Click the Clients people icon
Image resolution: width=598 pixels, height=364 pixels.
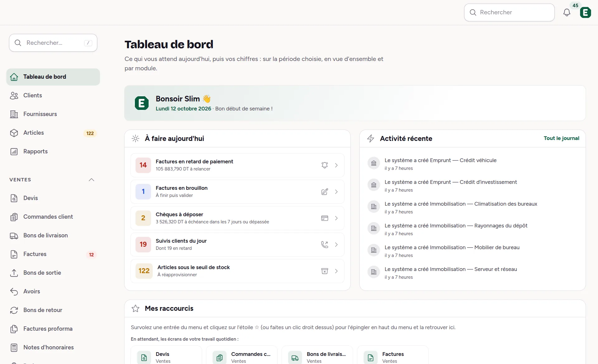[14, 96]
